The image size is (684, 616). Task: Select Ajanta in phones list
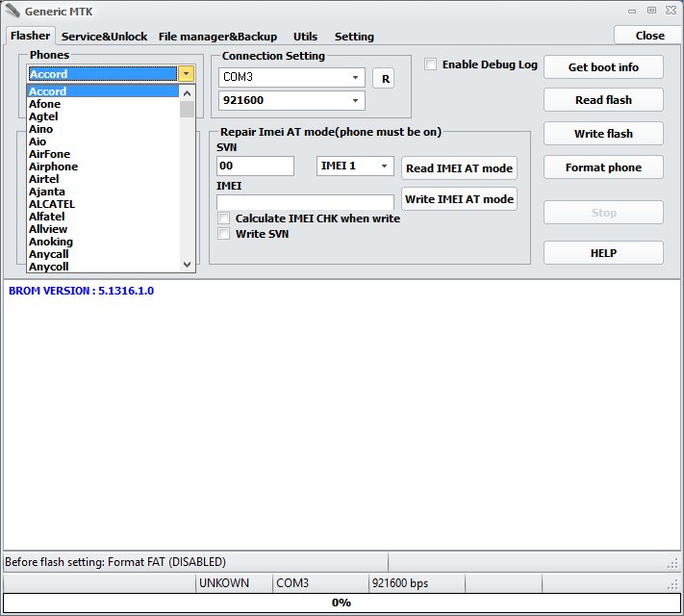[103, 192]
